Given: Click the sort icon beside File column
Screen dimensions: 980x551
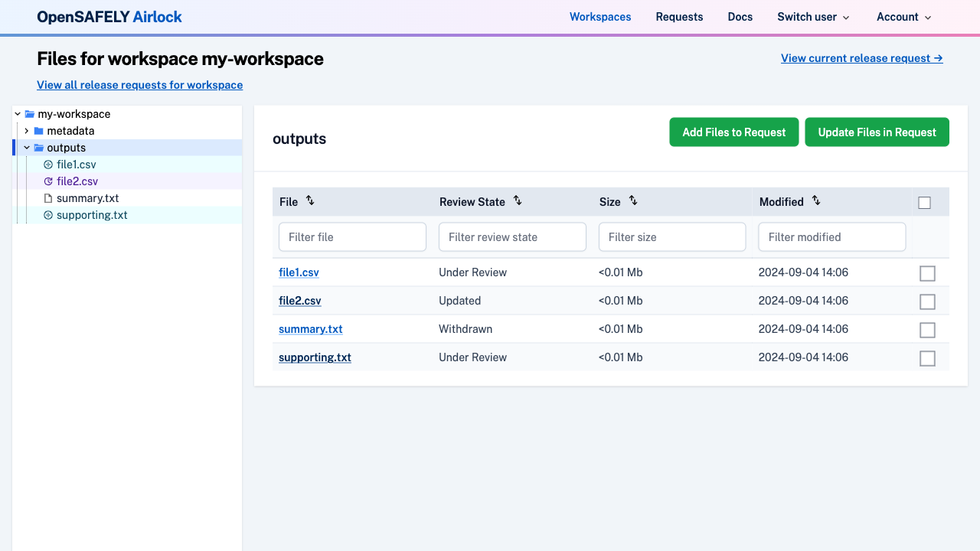Looking at the screenshot, I should coord(310,201).
